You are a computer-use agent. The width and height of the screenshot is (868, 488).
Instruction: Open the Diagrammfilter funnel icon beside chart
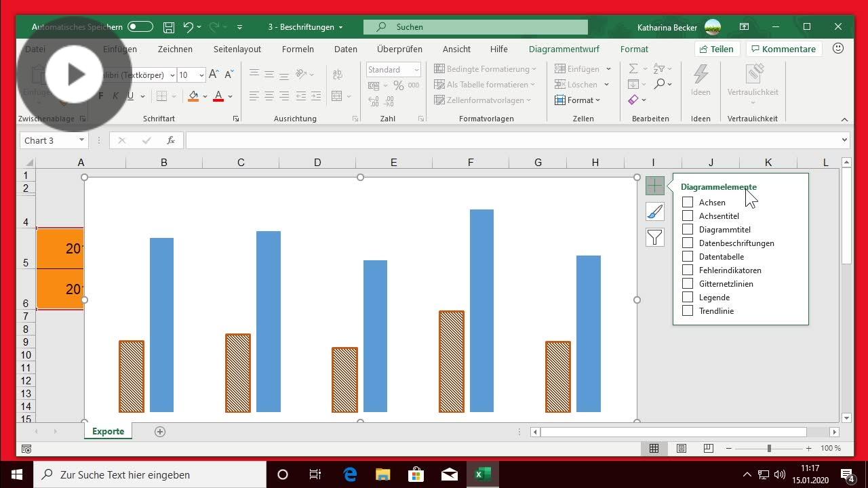click(654, 238)
